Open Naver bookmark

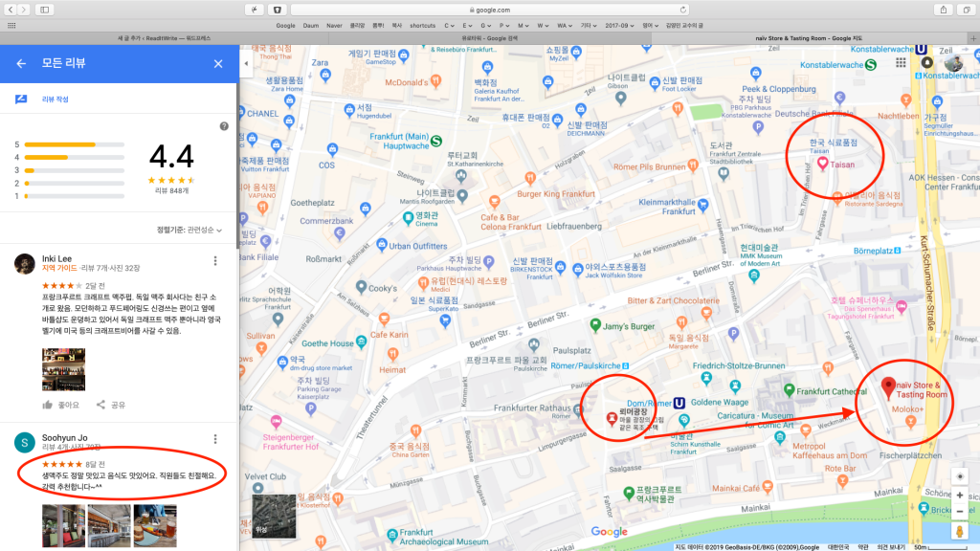[x=334, y=26]
